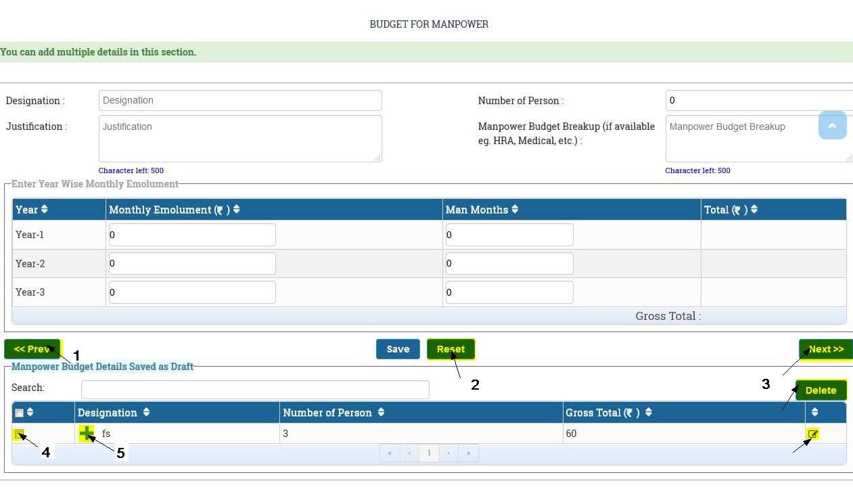Focus the Designation text field
This screenshot has width=853, height=504.
(240, 100)
